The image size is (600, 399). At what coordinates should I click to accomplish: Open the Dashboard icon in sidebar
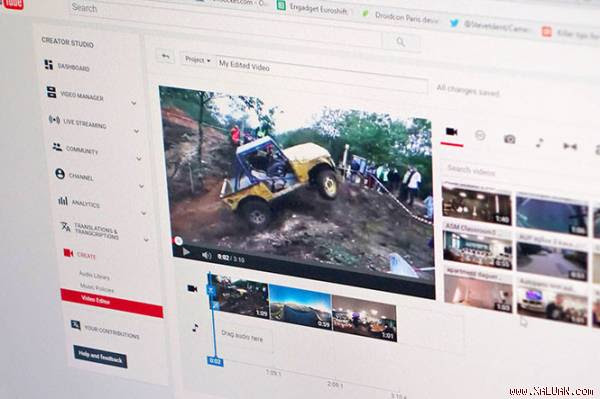point(49,65)
